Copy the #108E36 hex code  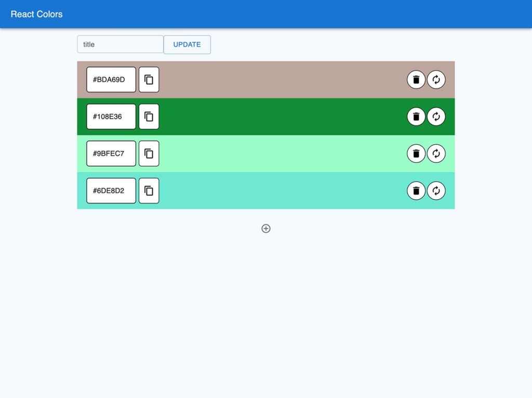149,117
